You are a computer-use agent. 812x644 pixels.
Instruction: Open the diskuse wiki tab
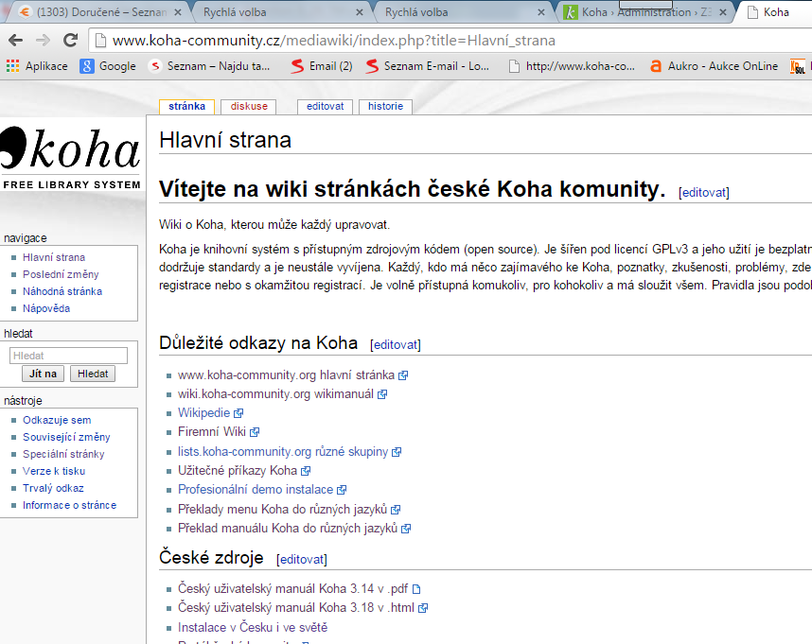[x=249, y=106]
